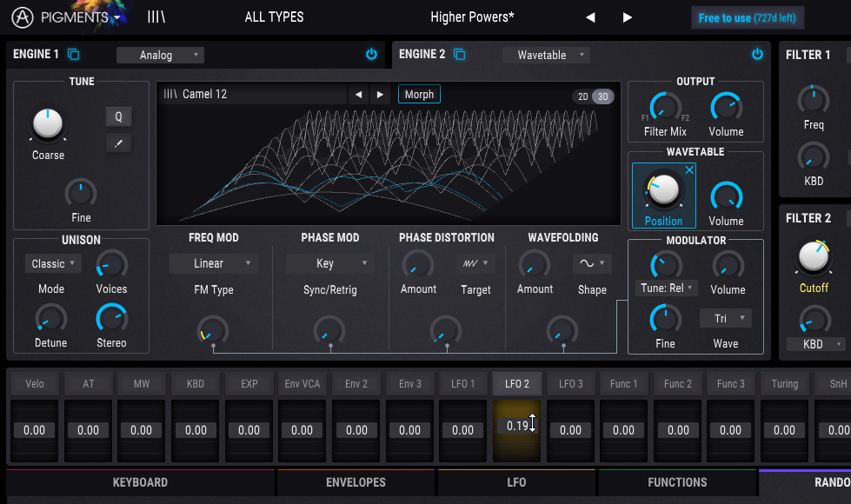
Task: Open Unison mode dropdown Classic
Action: [53, 263]
